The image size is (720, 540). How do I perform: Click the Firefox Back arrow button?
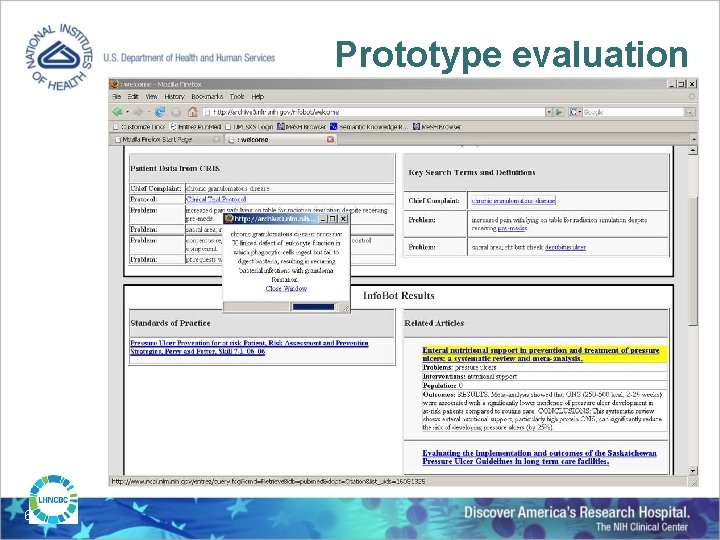coord(118,112)
